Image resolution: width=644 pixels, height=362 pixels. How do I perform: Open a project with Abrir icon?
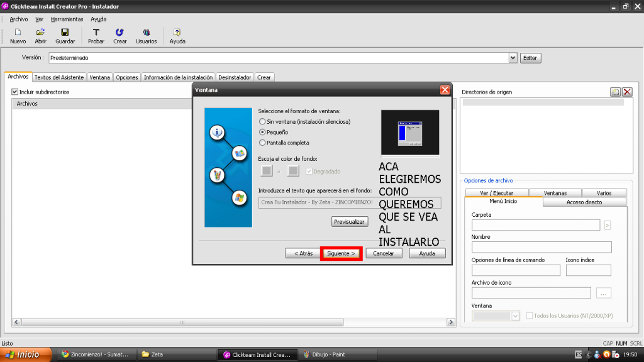pyautogui.click(x=40, y=36)
